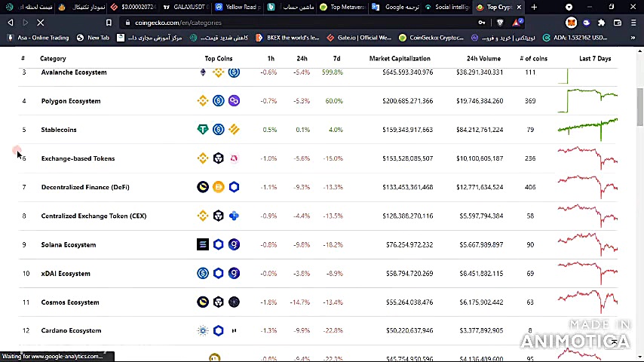Open MetaMask fox extension
Screen dimensions: 644x362
click(571, 23)
